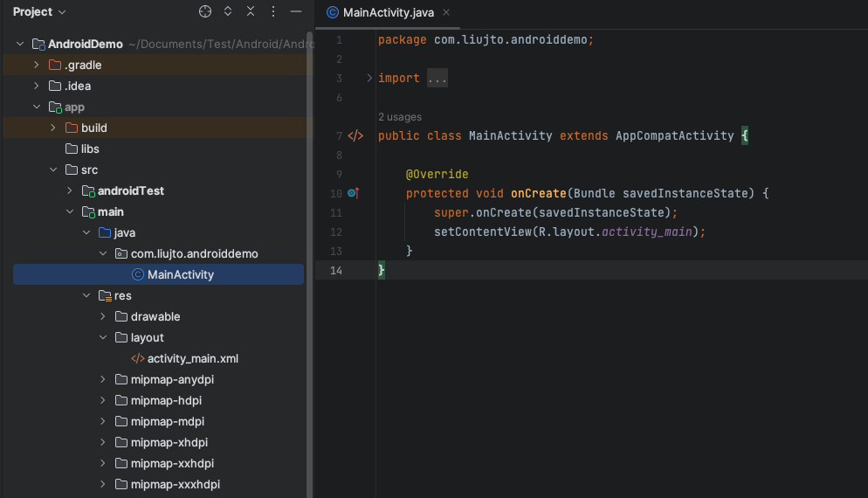Viewport: 868px width, 498px height.
Task: Click the app module folder icon
Action: coord(55,107)
